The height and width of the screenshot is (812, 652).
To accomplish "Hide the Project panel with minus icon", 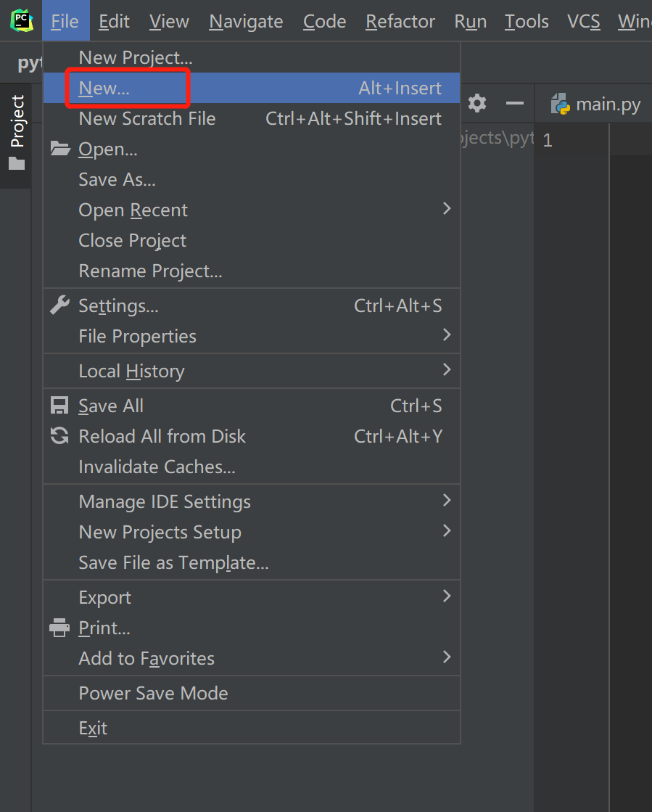I will click(x=514, y=103).
